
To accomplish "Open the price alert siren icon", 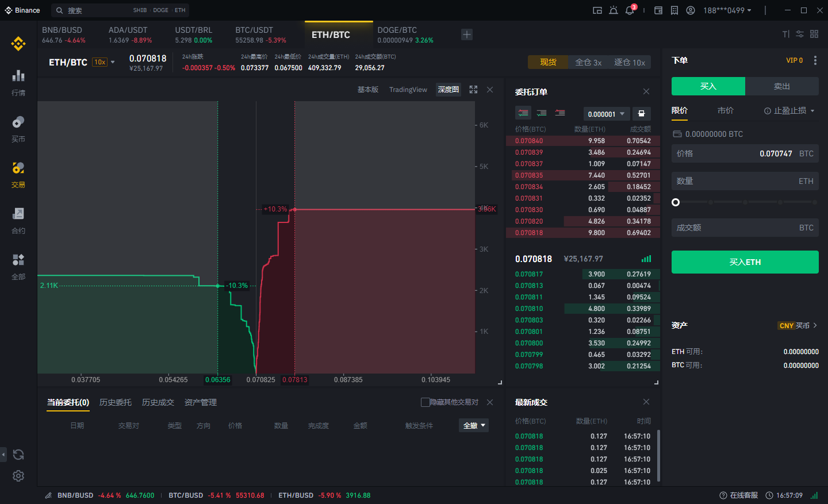I will point(614,10).
